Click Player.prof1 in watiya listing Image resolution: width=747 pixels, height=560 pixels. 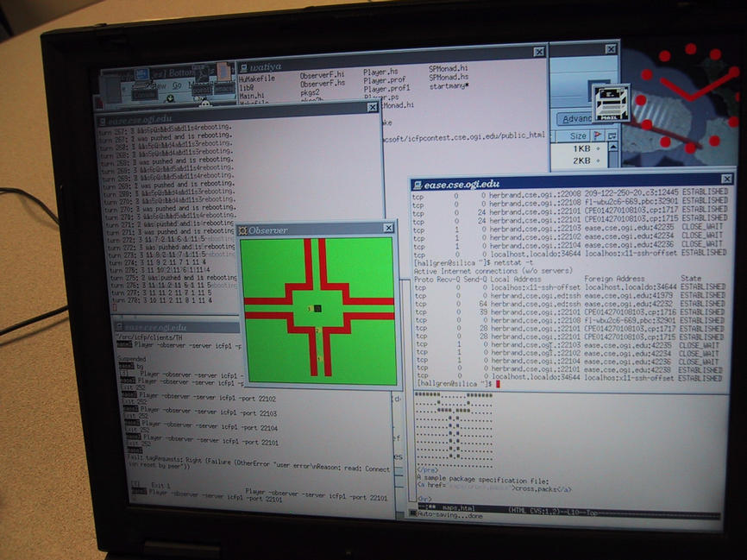[386, 89]
